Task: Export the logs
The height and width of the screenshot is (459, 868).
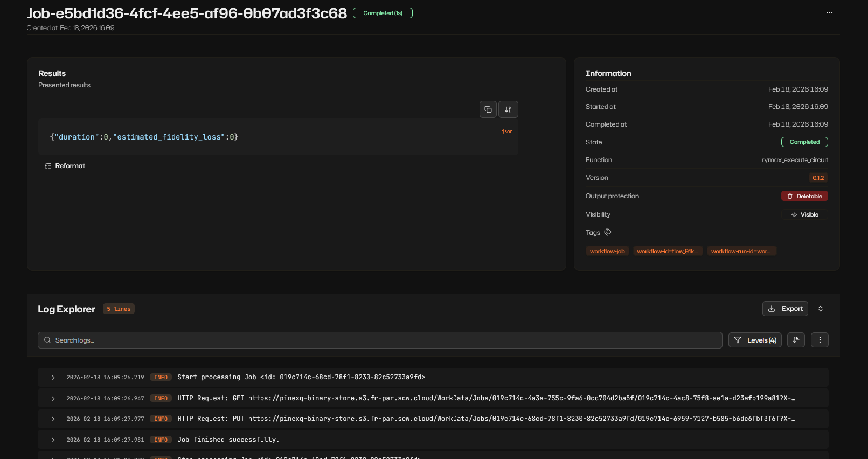Action: click(785, 309)
